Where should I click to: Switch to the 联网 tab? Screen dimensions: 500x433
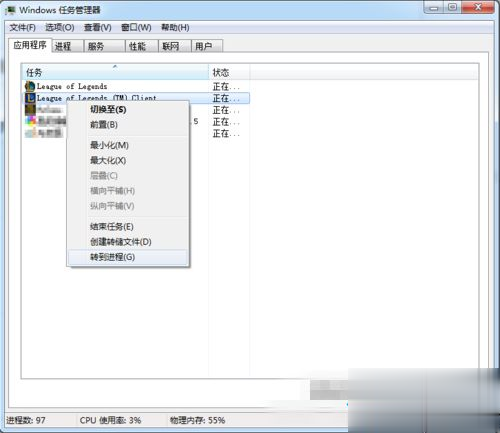coord(175,46)
